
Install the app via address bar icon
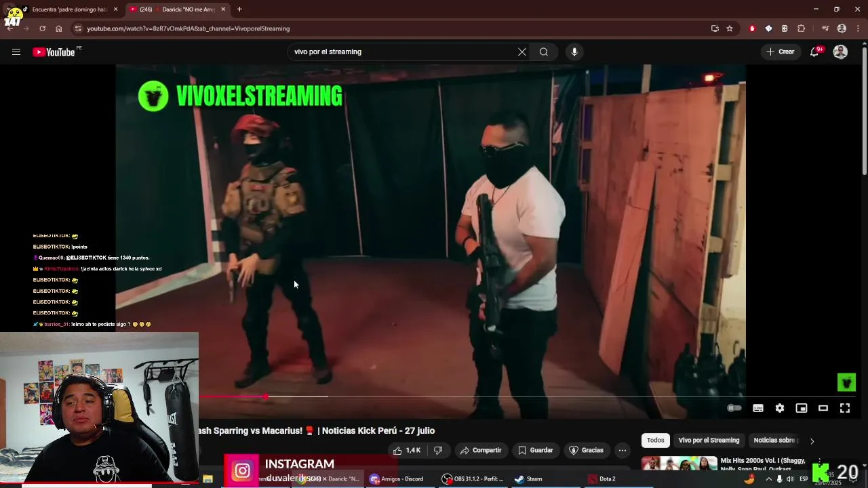click(x=715, y=28)
